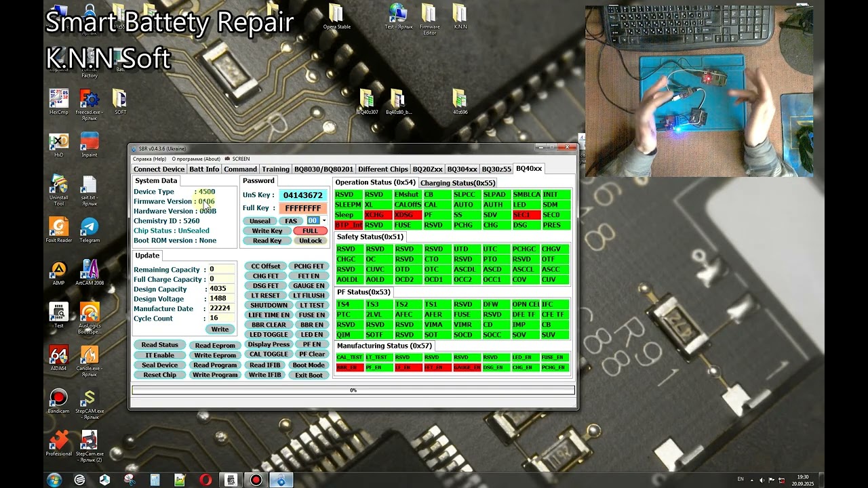
Task: Click the red SEC1 status cell
Action: (527, 215)
